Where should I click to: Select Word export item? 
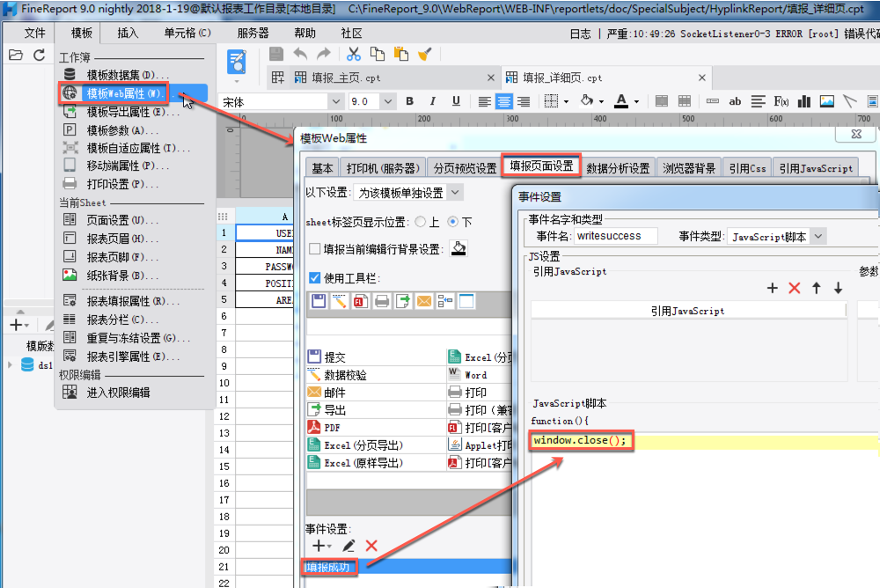pyautogui.click(x=480, y=375)
